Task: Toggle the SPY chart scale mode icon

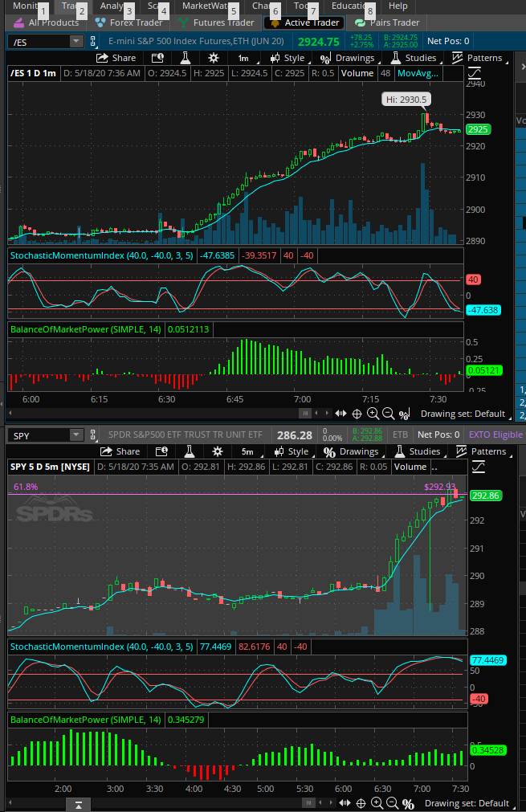Action: click(x=479, y=467)
